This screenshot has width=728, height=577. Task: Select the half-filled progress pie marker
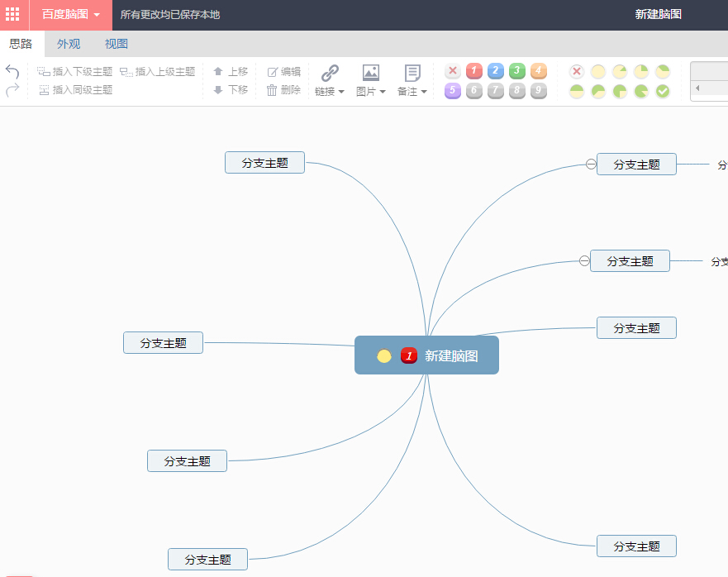[576, 91]
